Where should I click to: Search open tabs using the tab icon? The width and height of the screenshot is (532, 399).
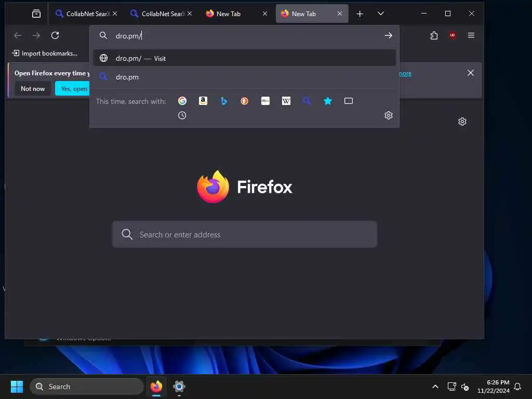349,101
